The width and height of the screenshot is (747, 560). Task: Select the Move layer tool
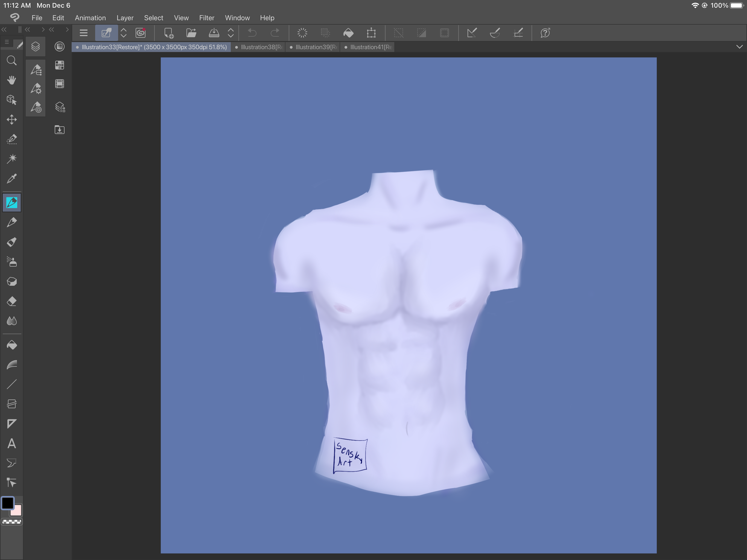tap(12, 119)
